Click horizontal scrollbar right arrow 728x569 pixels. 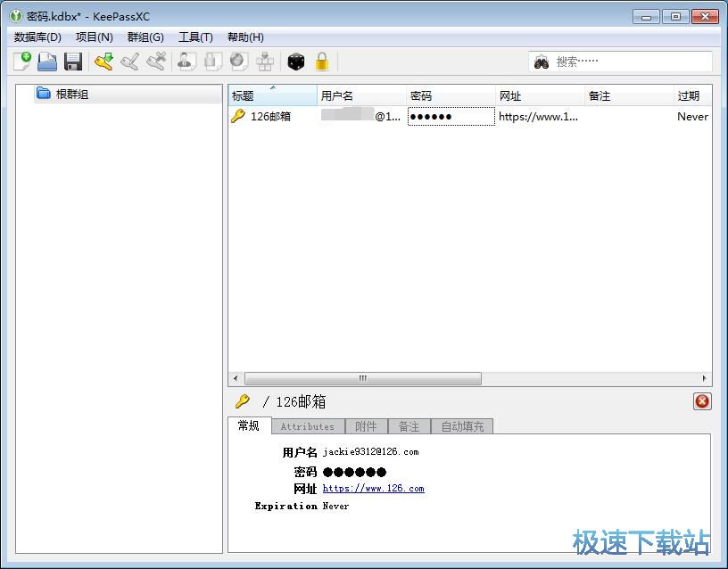click(x=704, y=378)
